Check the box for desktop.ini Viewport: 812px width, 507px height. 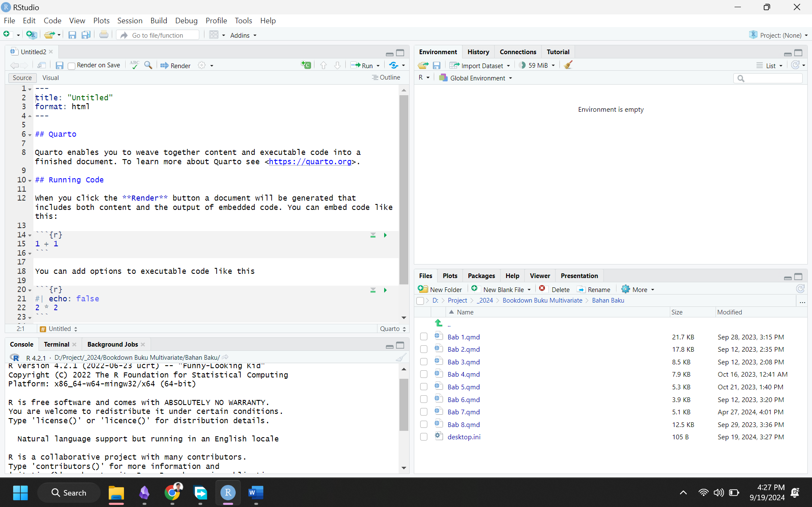tap(424, 437)
